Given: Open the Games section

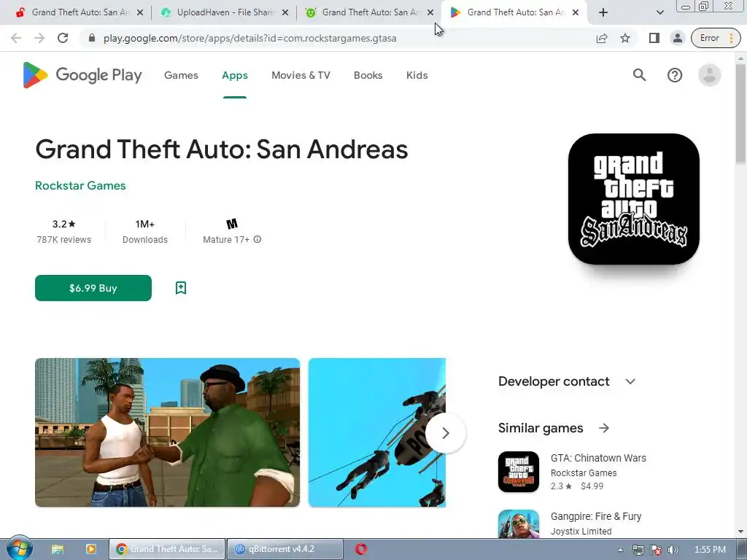Looking at the screenshot, I should tap(181, 75).
